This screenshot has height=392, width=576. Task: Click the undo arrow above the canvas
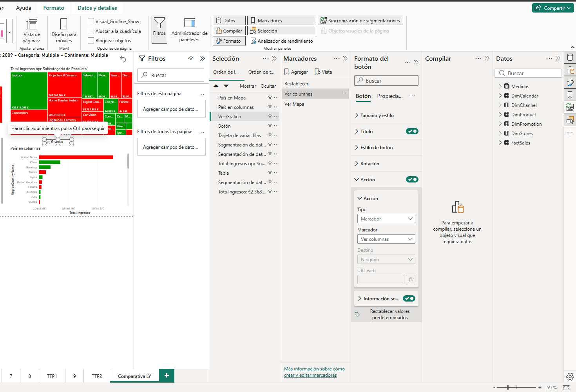(123, 59)
